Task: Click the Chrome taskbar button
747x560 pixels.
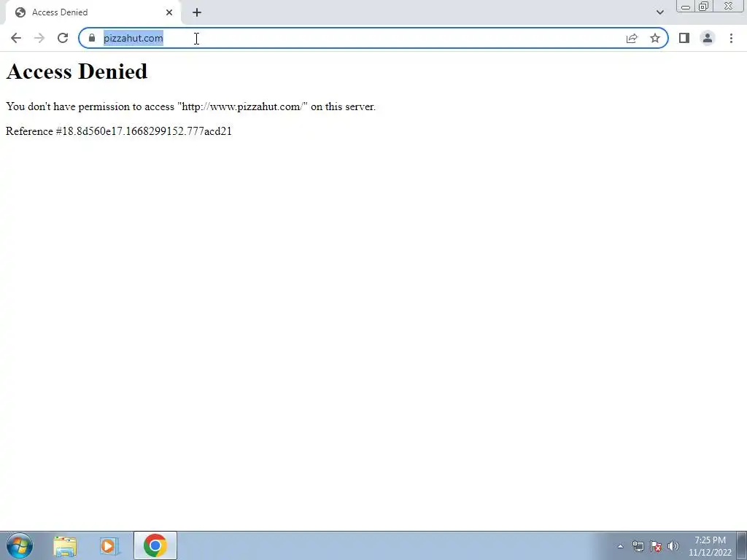Action: point(155,545)
